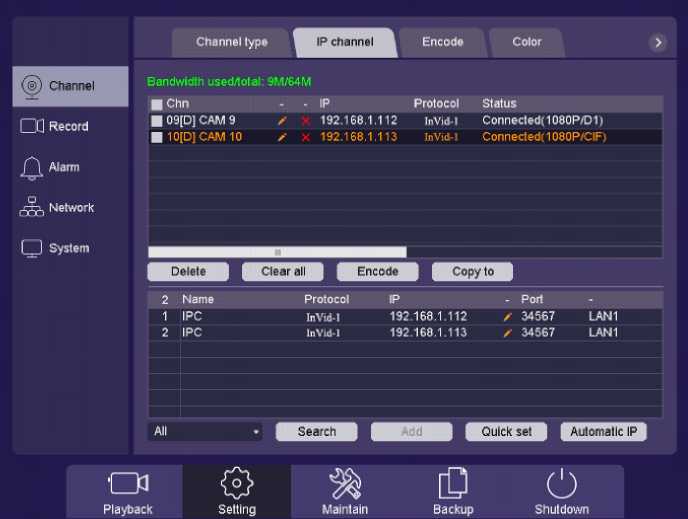Viewport: 688px width, 519px height.
Task: Expand the All filter dropdown
Action: (205, 432)
